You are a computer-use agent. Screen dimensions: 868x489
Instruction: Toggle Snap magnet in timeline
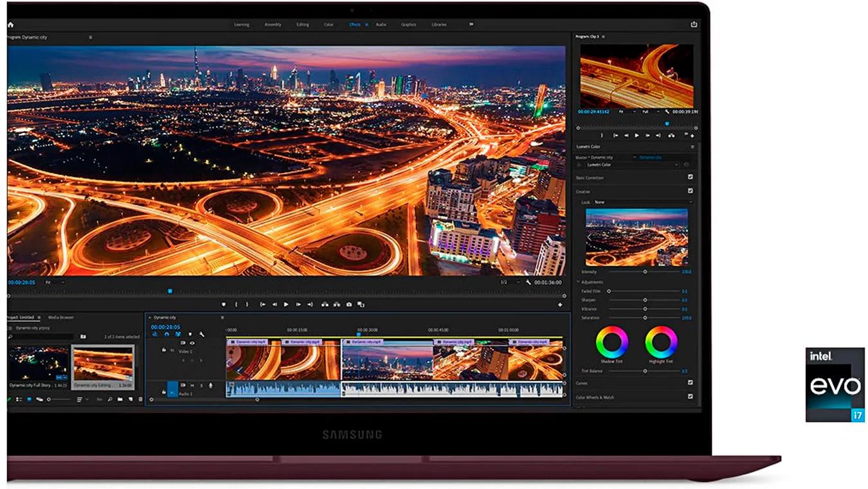tap(167, 333)
